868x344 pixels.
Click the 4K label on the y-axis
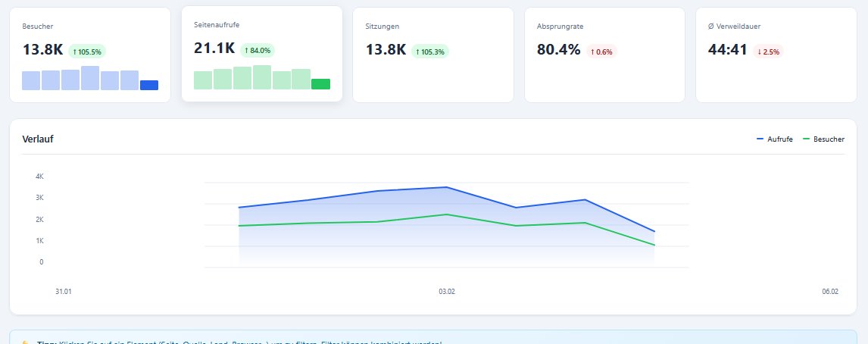click(39, 176)
